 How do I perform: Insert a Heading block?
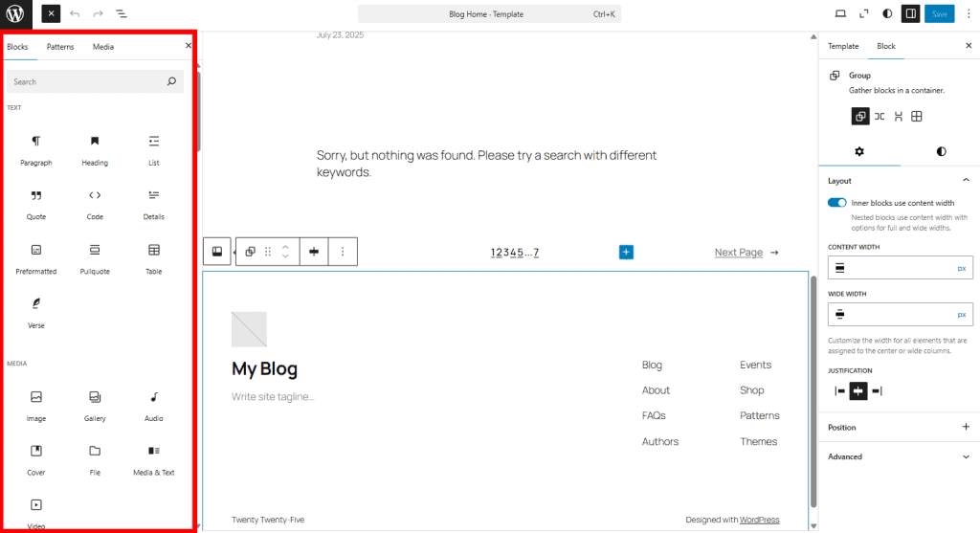pyautogui.click(x=95, y=150)
